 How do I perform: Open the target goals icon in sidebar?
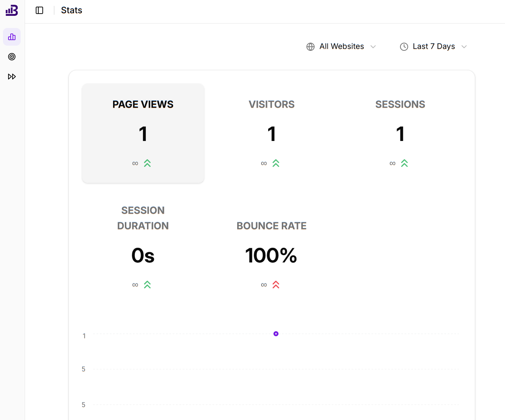[x=12, y=57]
